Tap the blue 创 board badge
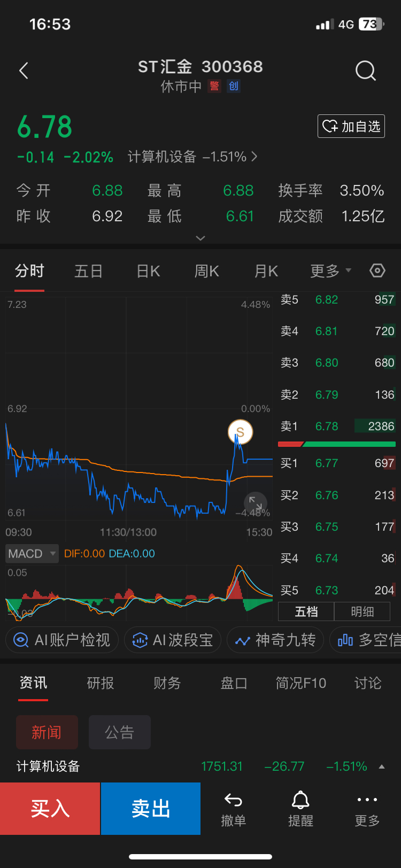 coord(234,86)
